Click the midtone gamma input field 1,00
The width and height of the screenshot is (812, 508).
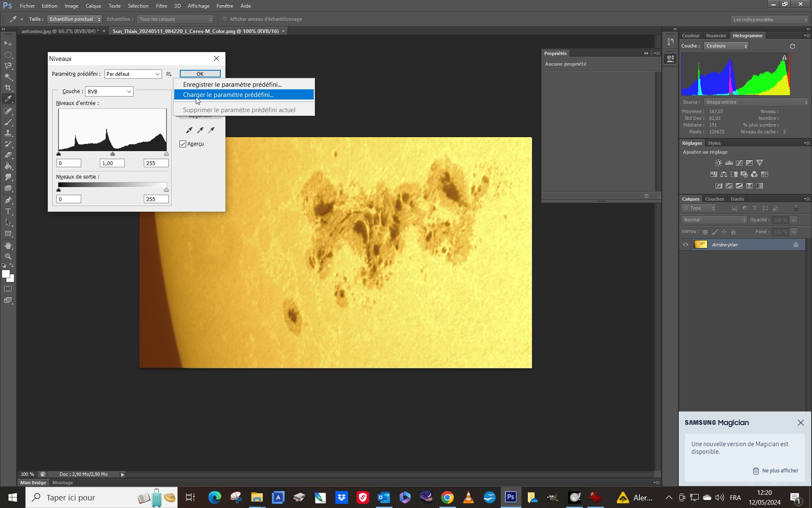click(x=112, y=163)
